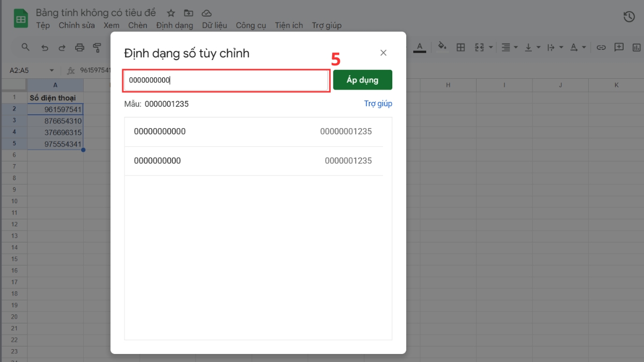The height and width of the screenshot is (362, 644).
Task: Select column I header
Action: (x=504, y=85)
